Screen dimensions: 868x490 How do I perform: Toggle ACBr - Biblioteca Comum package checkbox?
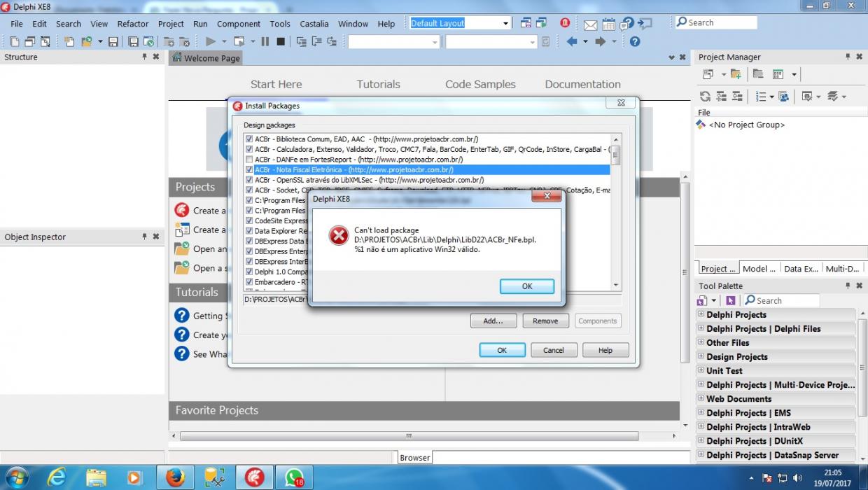pyautogui.click(x=248, y=139)
